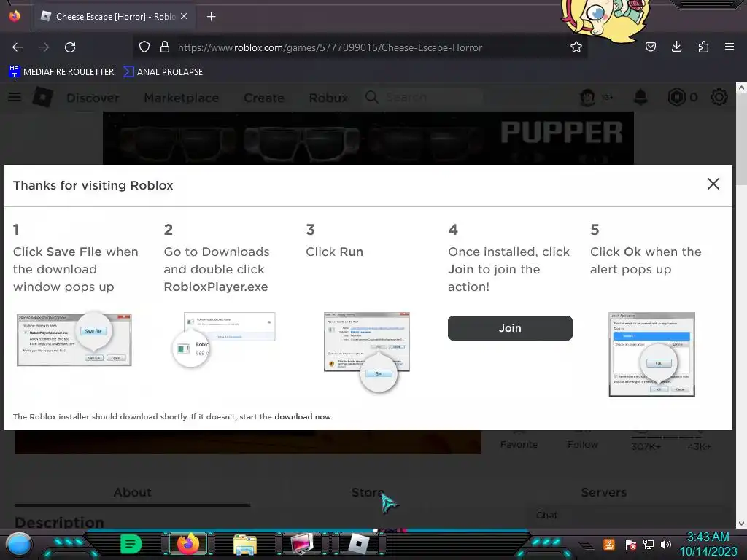Image resolution: width=747 pixels, height=560 pixels.
Task: Click the scrollbar up arrow
Action: pos(741,87)
